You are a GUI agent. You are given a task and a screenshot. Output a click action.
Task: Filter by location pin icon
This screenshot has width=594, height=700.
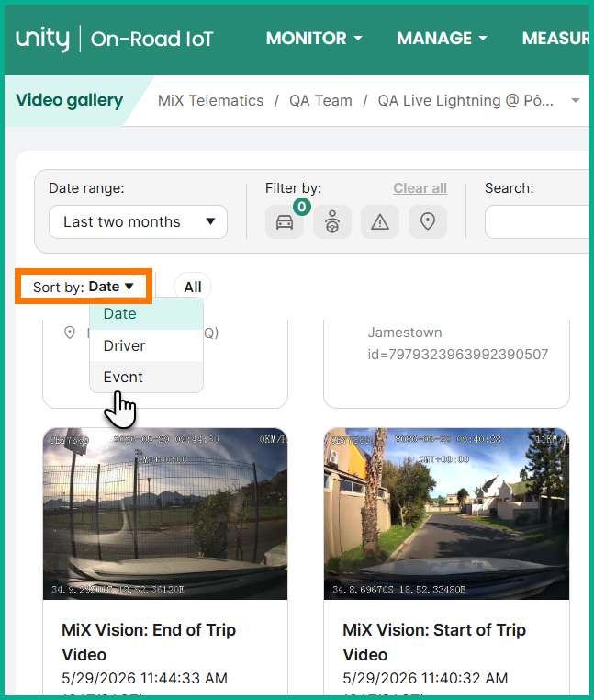click(428, 222)
